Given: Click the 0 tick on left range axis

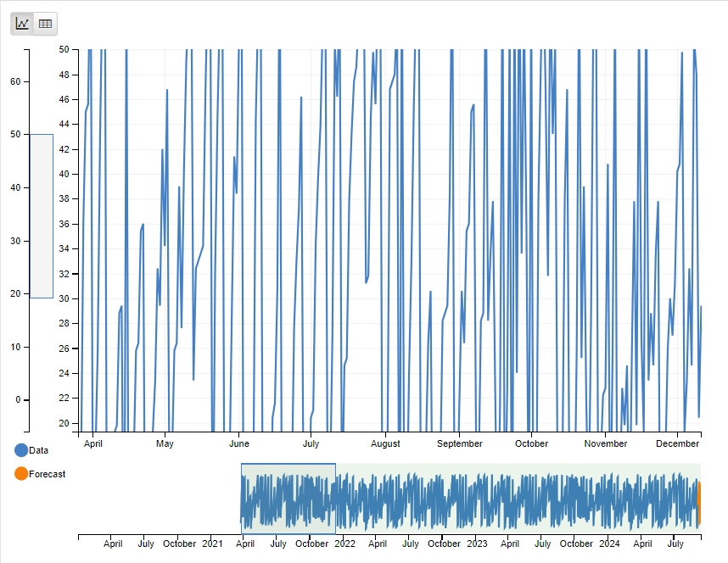Looking at the screenshot, I should click(19, 399).
